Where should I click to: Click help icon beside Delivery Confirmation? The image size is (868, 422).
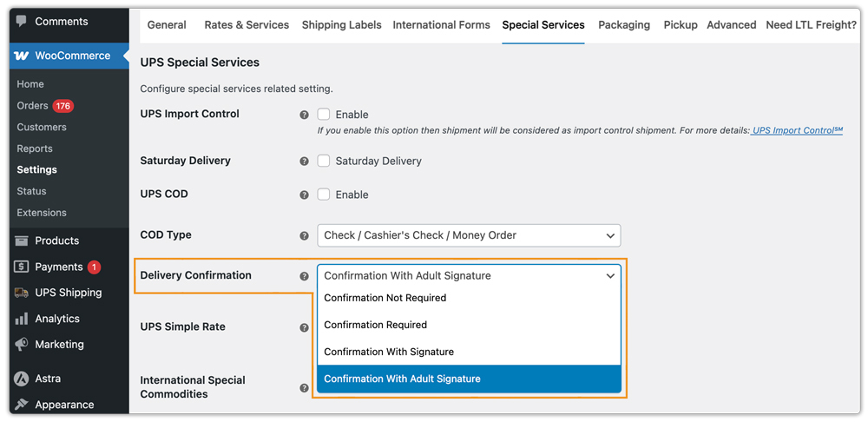tap(304, 276)
